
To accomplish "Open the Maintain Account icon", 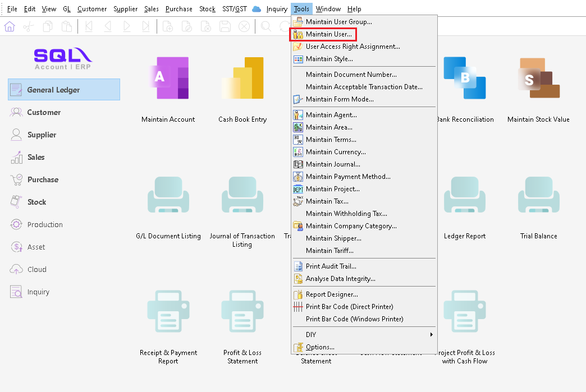I will tap(168, 79).
